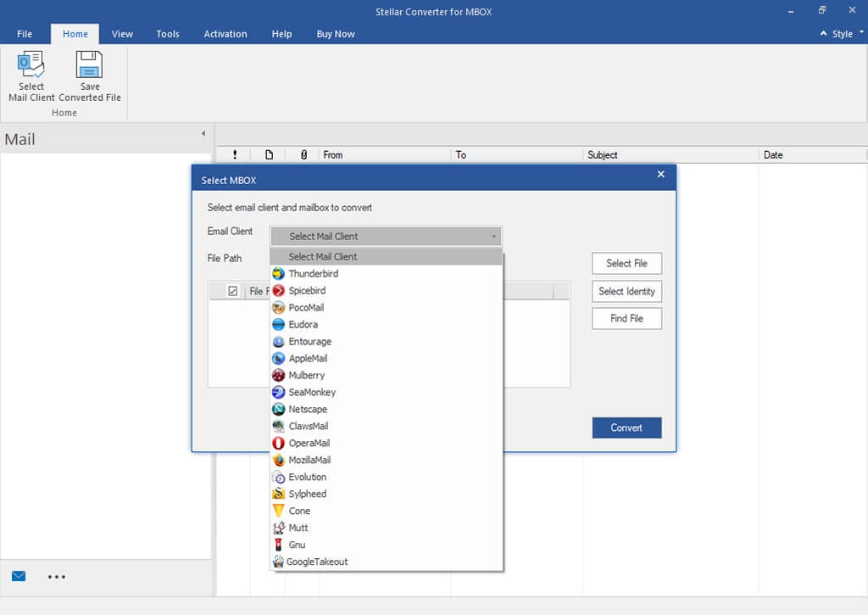
Task: Click the Select Identity button
Action: click(x=626, y=291)
